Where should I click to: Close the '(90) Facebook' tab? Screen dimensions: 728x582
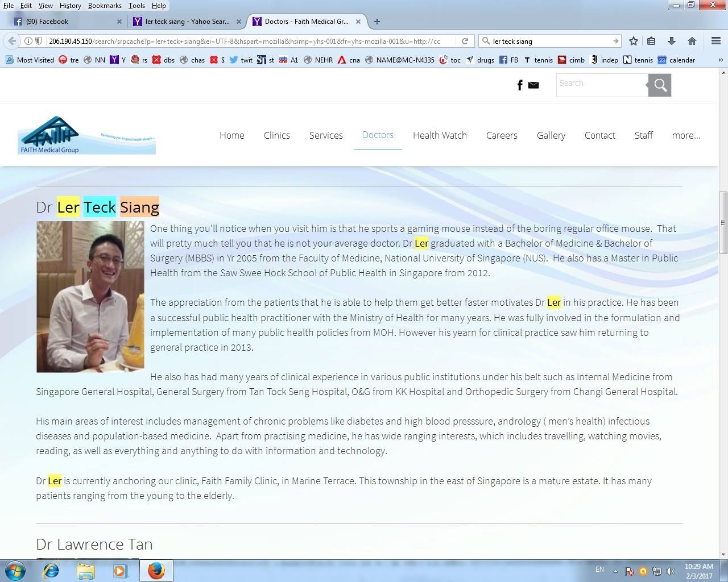[x=119, y=22]
